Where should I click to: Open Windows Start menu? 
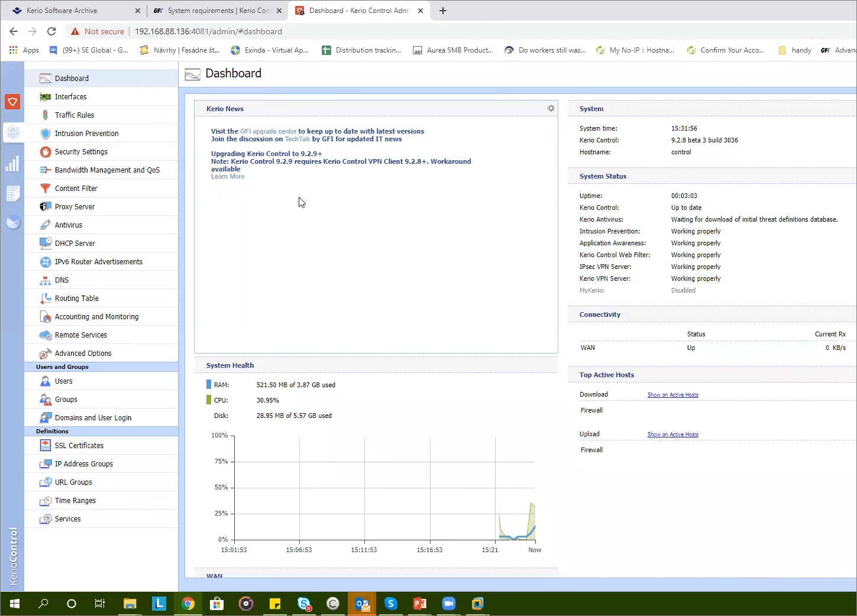(x=15, y=604)
